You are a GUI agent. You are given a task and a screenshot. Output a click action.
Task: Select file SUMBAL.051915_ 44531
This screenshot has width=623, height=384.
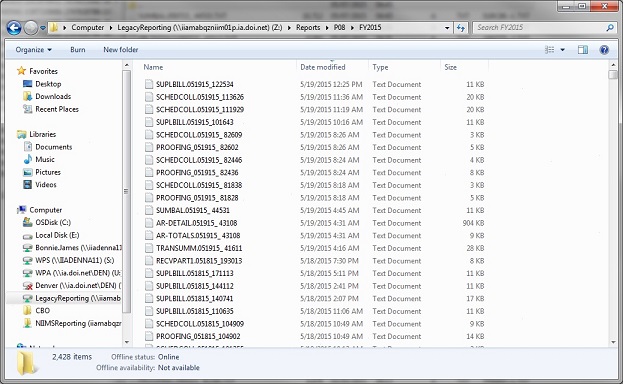[x=193, y=210]
